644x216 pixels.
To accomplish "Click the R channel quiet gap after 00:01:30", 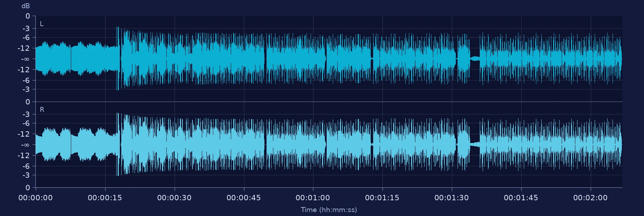I will (x=475, y=144).
